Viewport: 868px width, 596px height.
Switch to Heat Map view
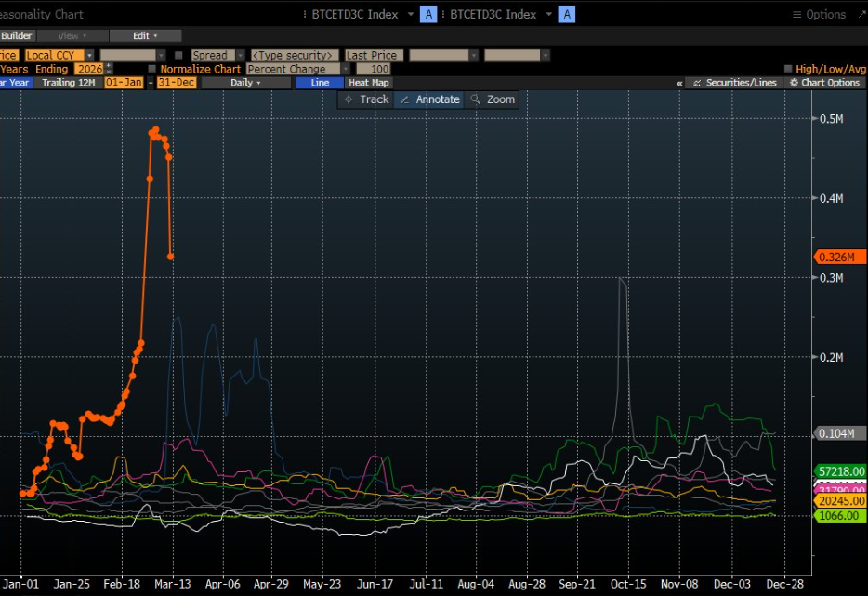click(x=369, y=83)
